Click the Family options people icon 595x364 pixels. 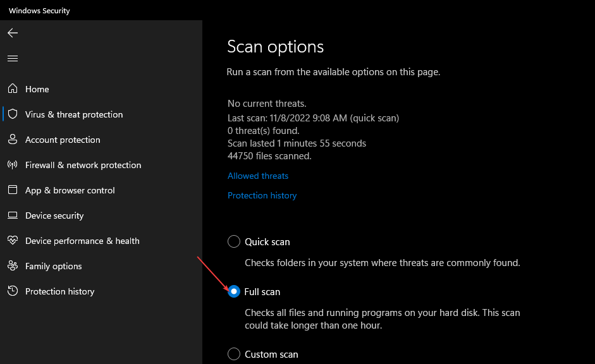pyautogui.click(x=13, y=266)
